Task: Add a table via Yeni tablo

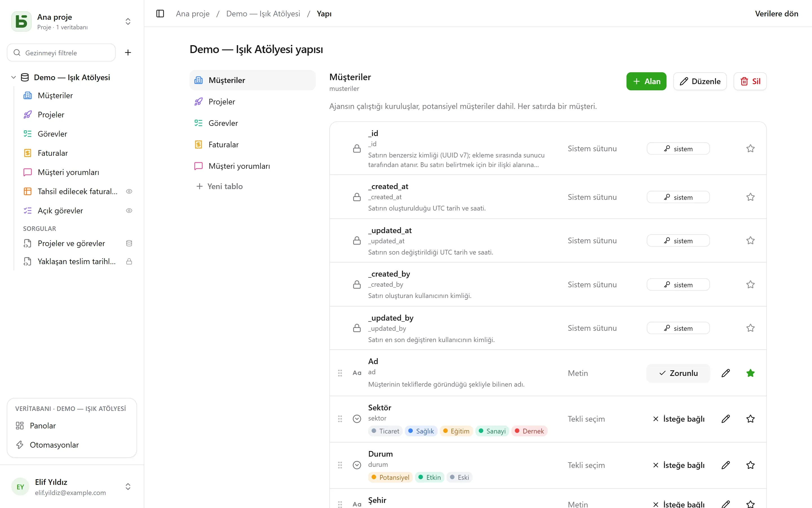Action: (219, 186)
